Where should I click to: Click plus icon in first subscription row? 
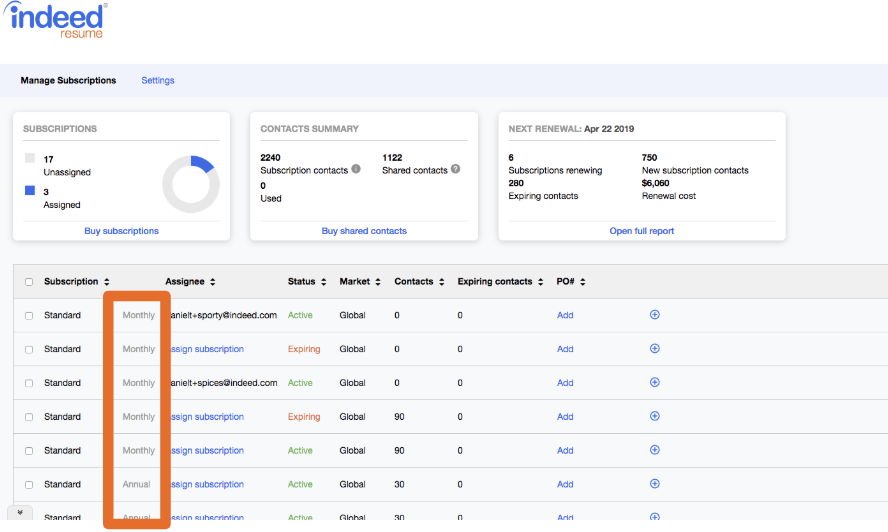[x=655, y=315]
